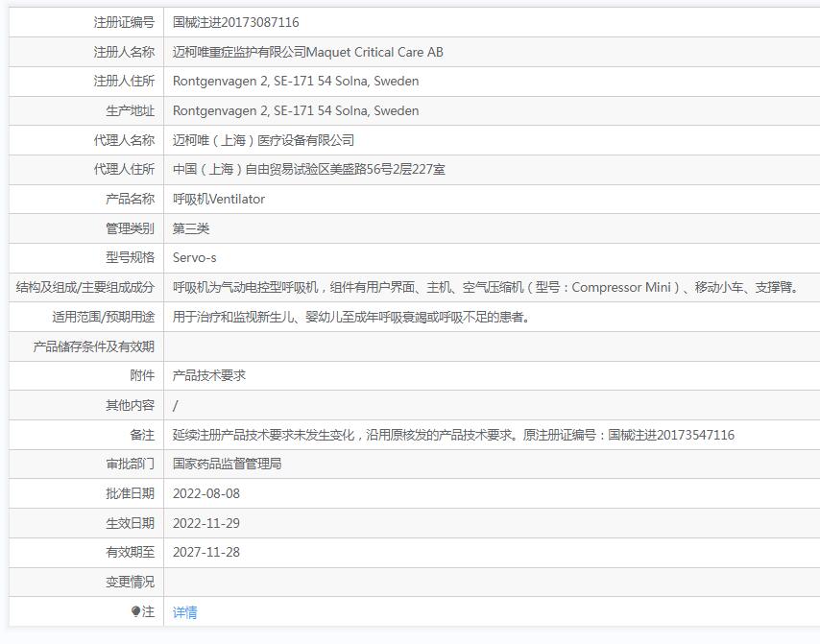
Task: Open the 详情 details link
Action: (x=184, y=612)
